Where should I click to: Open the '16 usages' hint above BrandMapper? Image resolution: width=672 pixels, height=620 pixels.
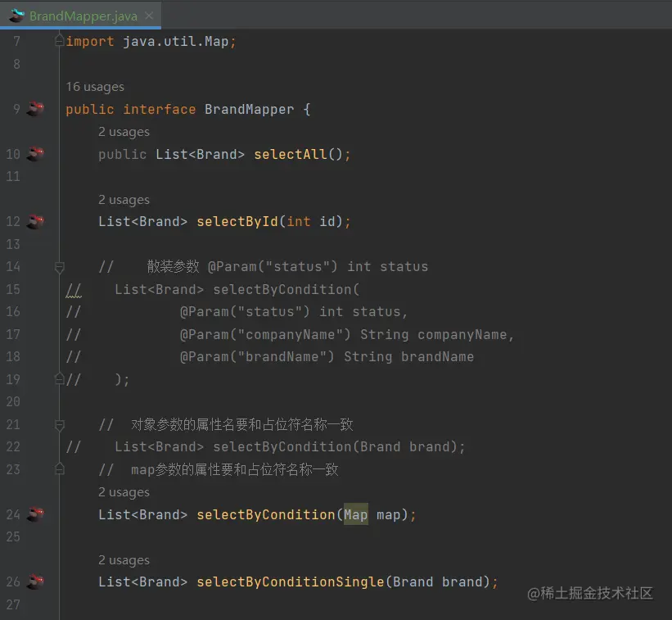click(95, 87)
